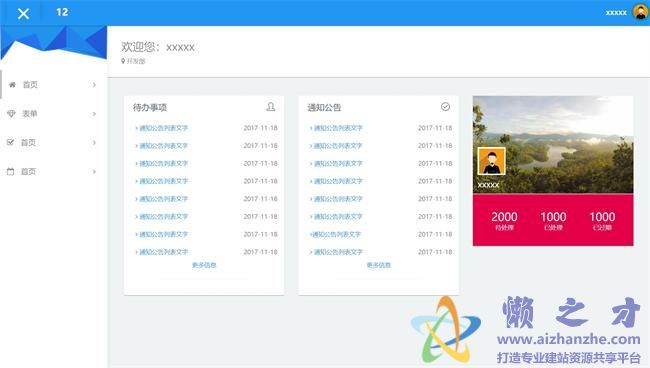Expand the first 首页 sidebar chevron
Viewport: 650px width, 368px height.
[94, 85]
